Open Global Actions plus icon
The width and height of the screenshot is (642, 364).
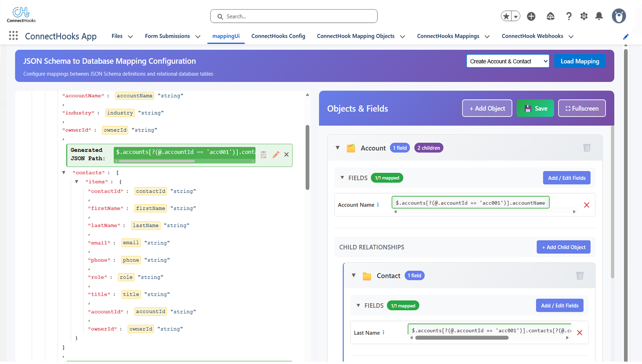coord(531,16)
